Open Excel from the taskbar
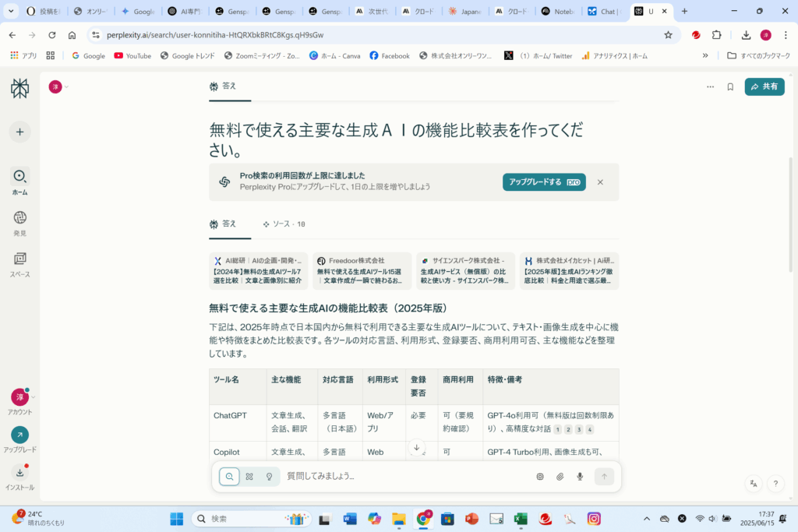The width and height of the screenshot is (798, 532). click(521, 519)
